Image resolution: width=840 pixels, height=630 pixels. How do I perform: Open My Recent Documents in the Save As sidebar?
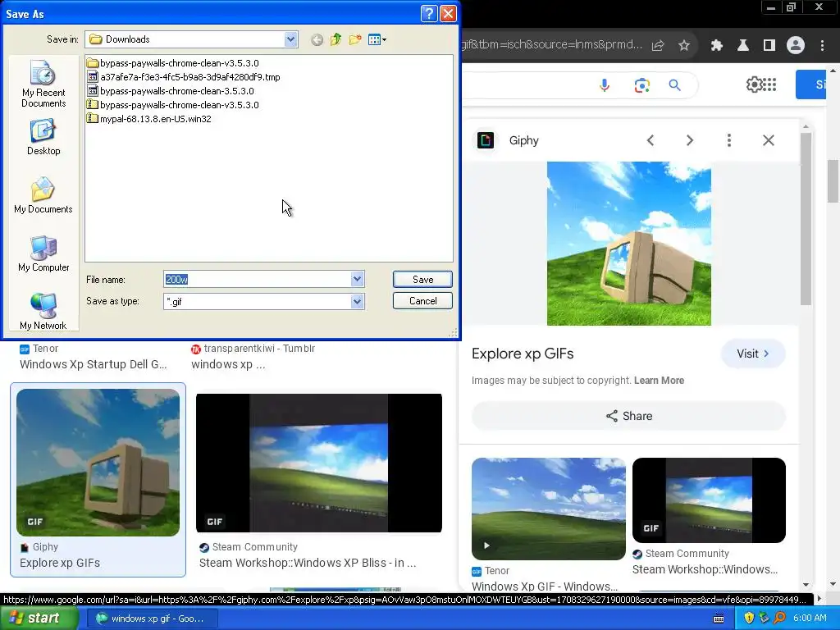[43, 84]
